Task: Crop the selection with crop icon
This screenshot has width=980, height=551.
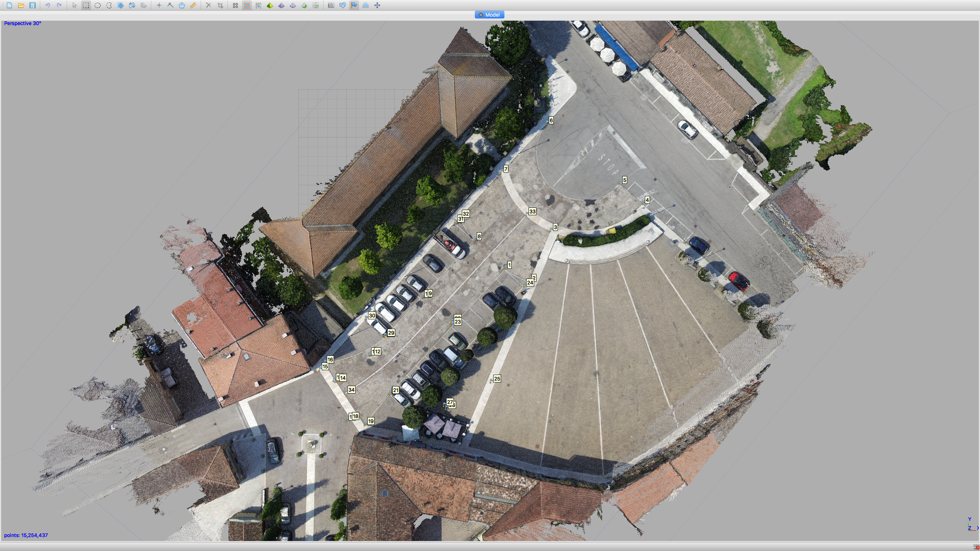Action: (x=220, y=5)
